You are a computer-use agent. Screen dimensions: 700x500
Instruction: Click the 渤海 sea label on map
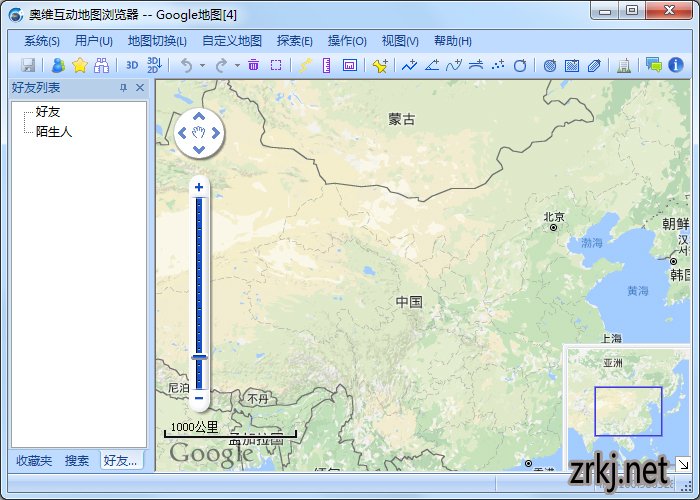592,243
